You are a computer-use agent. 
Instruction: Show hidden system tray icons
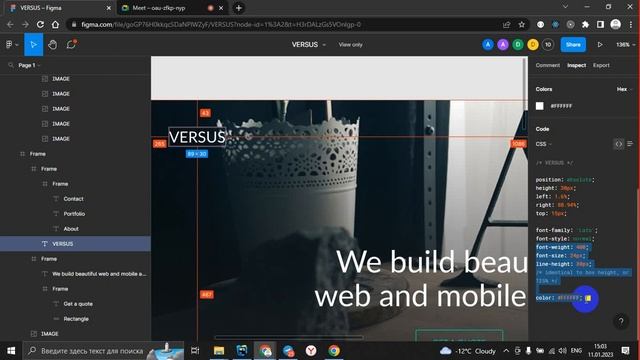click(x=506, y=351)
